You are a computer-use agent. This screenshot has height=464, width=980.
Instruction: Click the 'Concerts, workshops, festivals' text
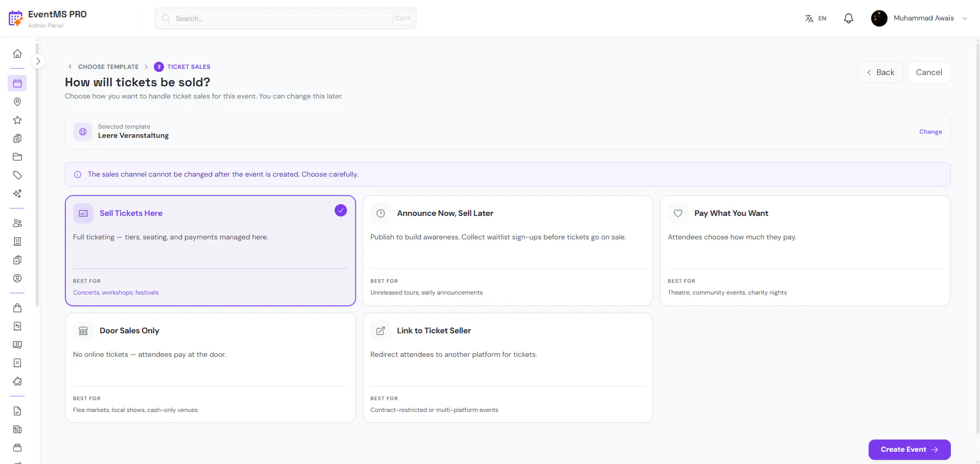(x=115, y=292)
